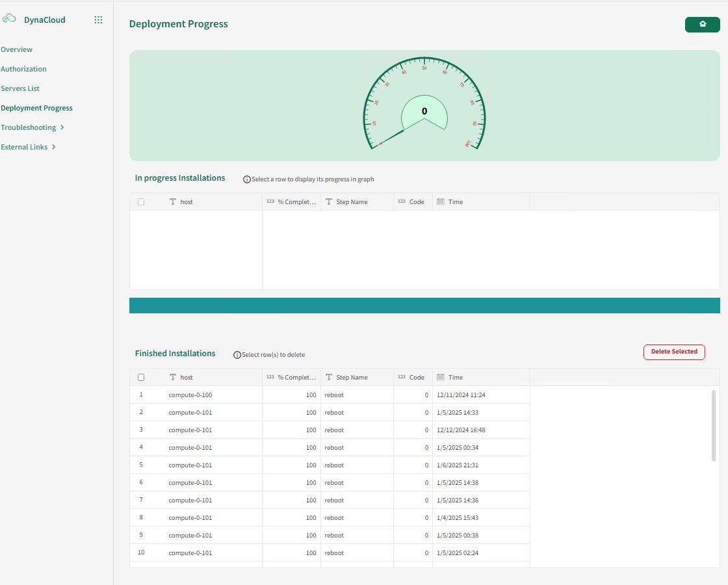Open Authorization from the sidebar
This screenshot has width=728, height=585.
click(23, 69)
